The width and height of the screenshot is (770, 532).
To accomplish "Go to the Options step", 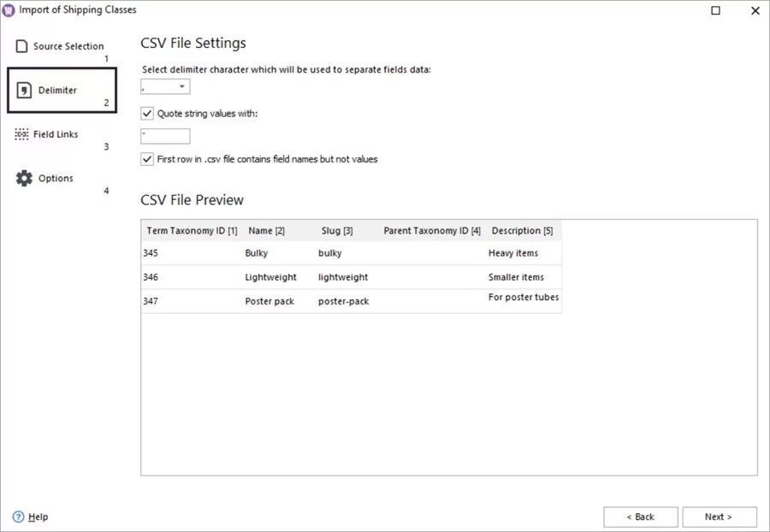I will (x=55, y=177).
